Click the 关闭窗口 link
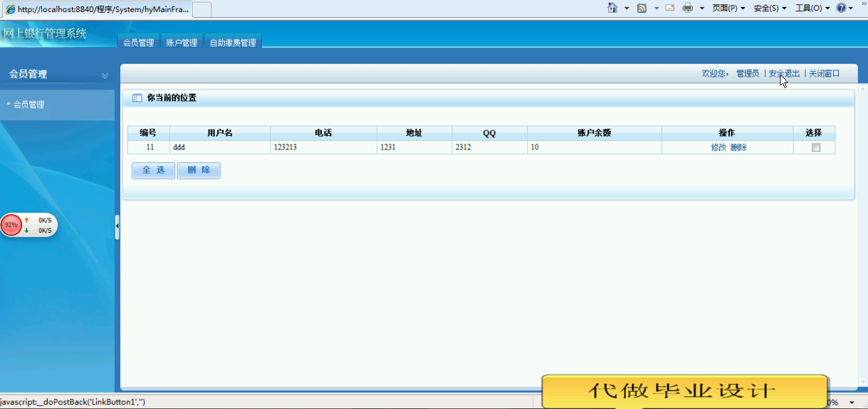 click(x=825, y=73)
